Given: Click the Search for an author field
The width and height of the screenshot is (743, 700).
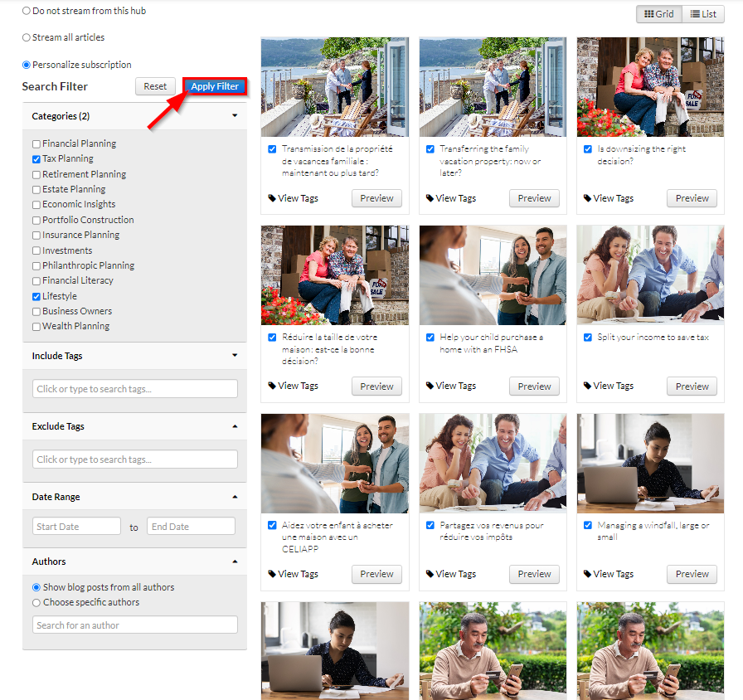Looking at the screenshot, I should coord(134,625).
